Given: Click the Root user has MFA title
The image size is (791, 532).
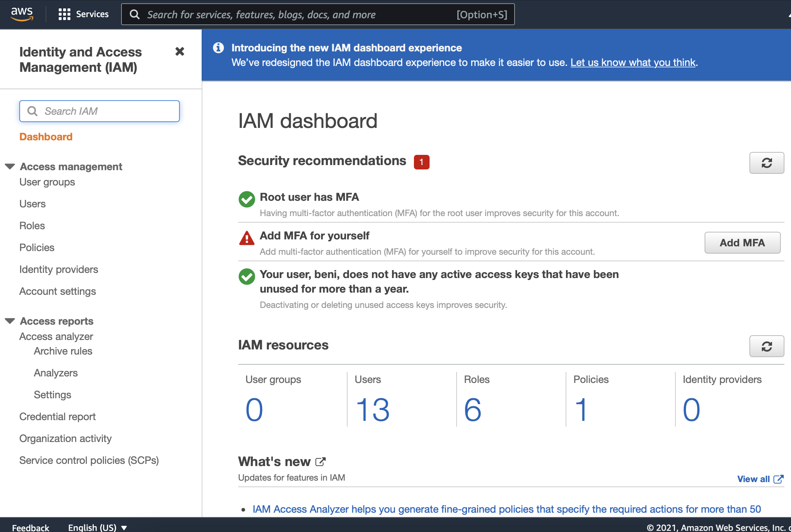Looking at the screenshot, I should click(309, 197).
